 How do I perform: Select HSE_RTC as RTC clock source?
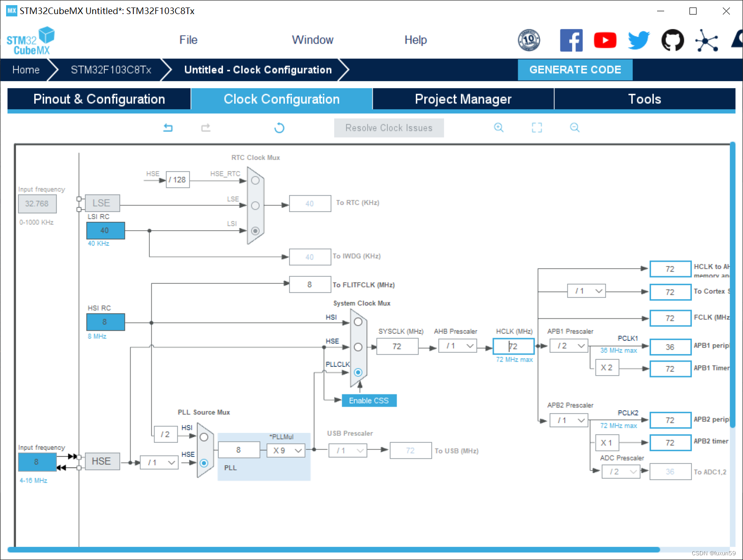tap(255, 181)
